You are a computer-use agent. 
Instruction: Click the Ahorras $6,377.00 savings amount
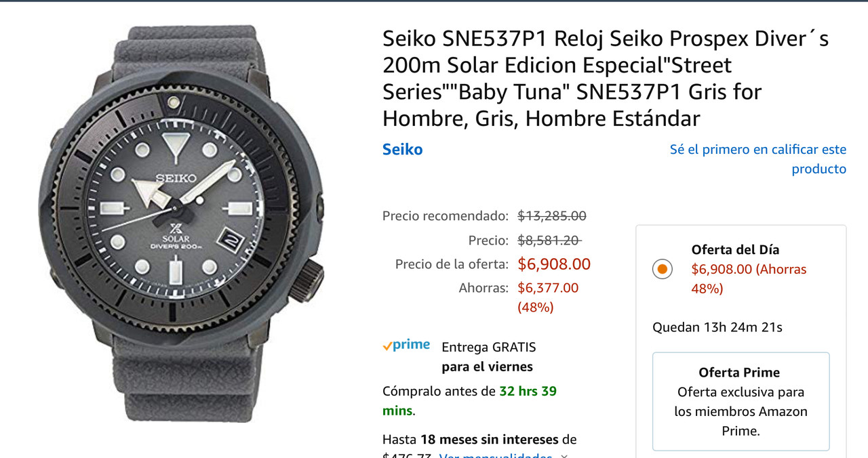coord(548,287)
